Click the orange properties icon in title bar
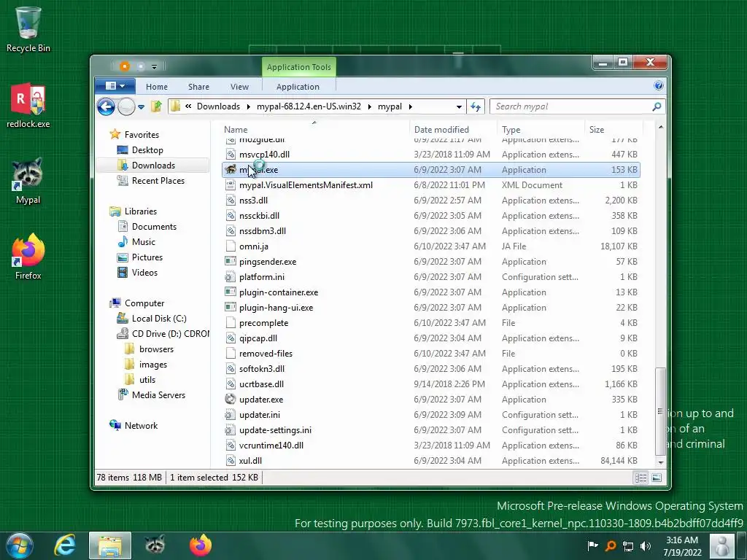This screenshot has width=747, height=560. click(x=124, y=66)
